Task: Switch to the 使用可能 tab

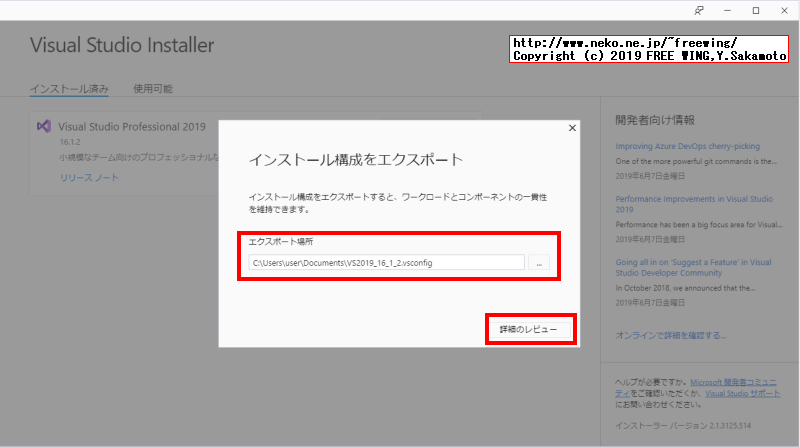Action: [x=153, y=88]
